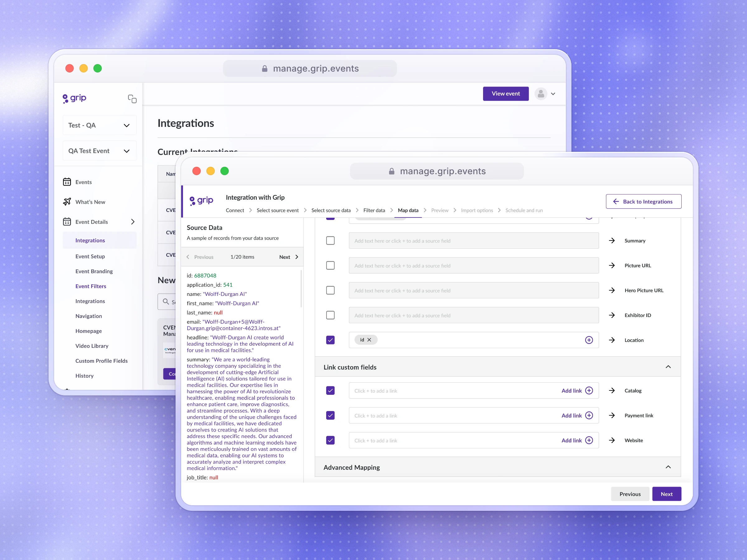
Task: Click the grip logo in integration window
Action: click(x=201, y=201)
